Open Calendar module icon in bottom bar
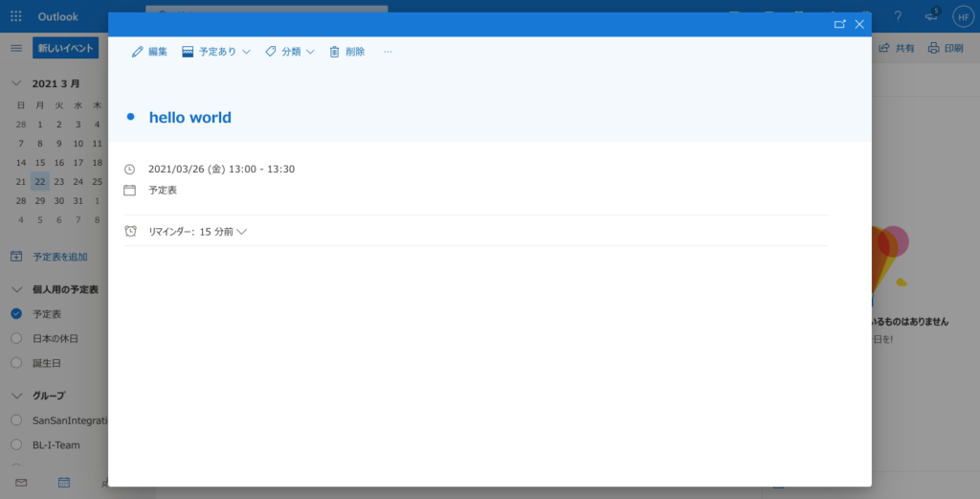 pyautogui.click(x=64, y=482)
